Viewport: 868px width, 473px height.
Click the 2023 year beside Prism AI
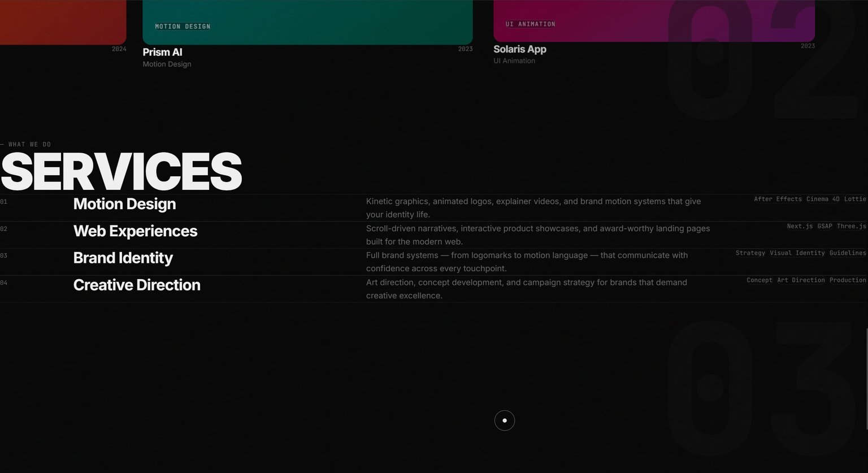[465, 49]
